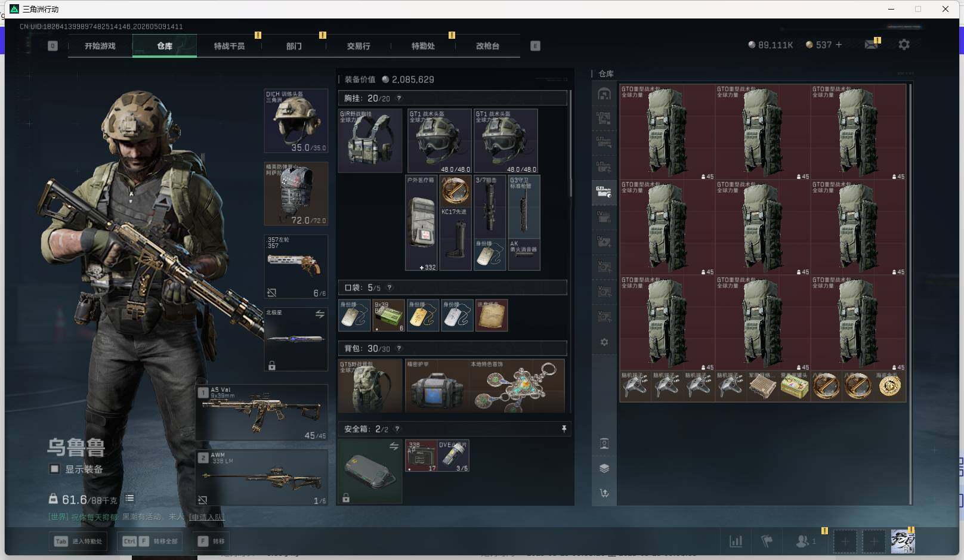
Task: Click the warehouse grid vertical scrollbar
Action: click(910, 293)
